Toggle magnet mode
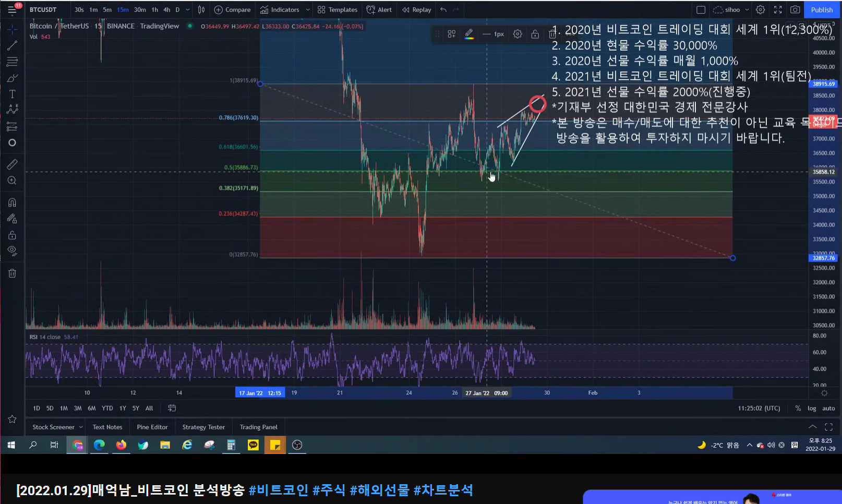The height and width of the screenshot is (504, 842). tap(12, 202)
